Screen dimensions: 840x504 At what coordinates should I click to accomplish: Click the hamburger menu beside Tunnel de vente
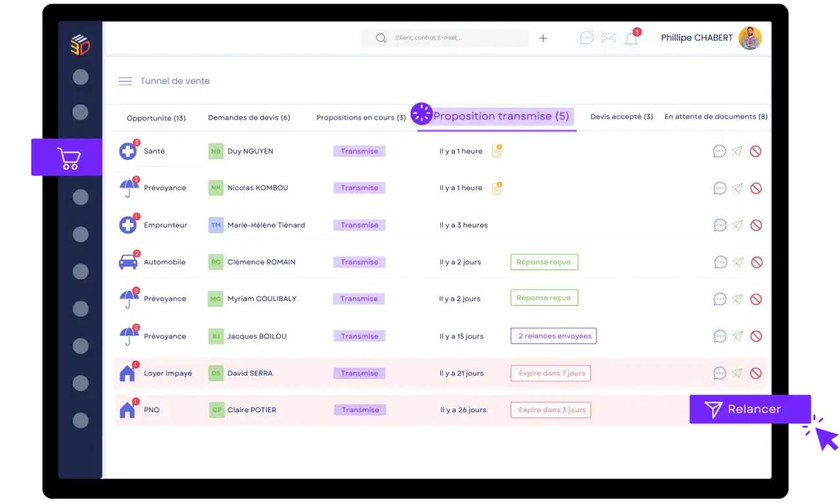125,81
